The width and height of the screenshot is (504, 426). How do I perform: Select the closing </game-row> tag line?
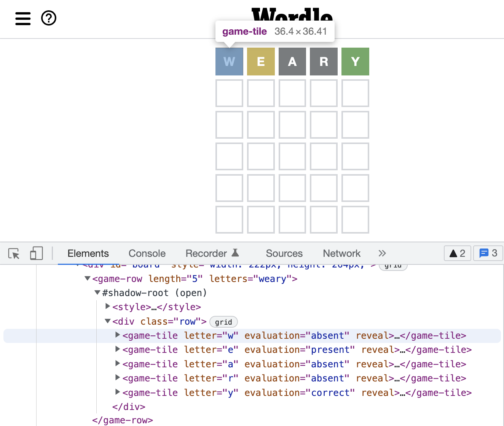tap(123, 420)
